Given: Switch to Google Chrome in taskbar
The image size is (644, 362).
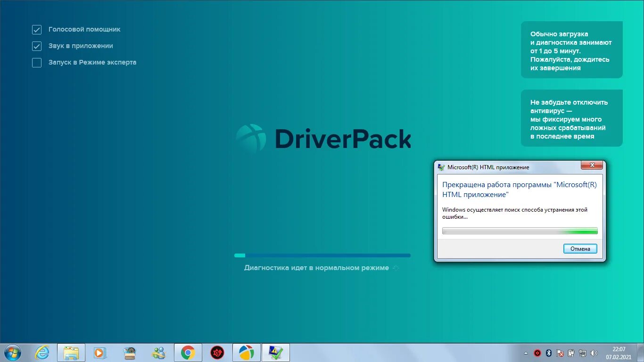Looking at the screenshot, I should pyautogui.click(x=188, y=353).
